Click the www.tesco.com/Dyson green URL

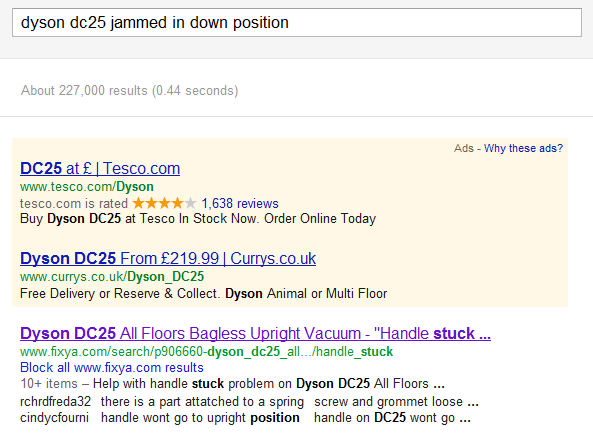[x=87, y=187]
